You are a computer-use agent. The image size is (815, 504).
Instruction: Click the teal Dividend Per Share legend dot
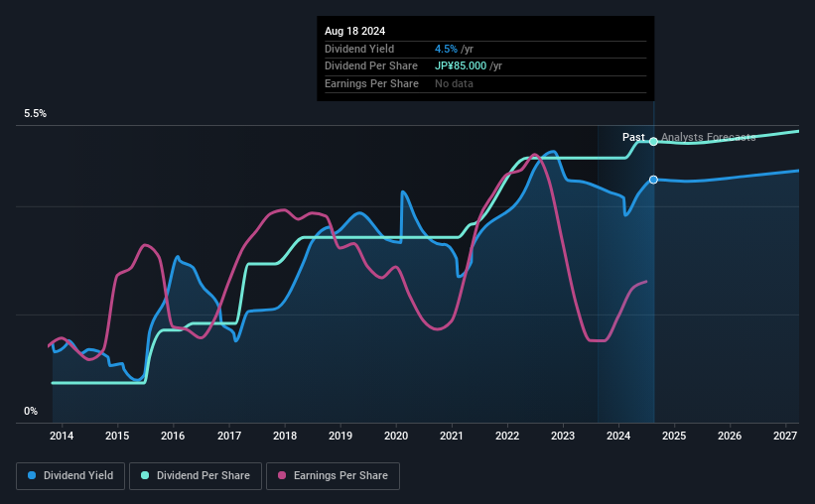click(x=145, y=475)
